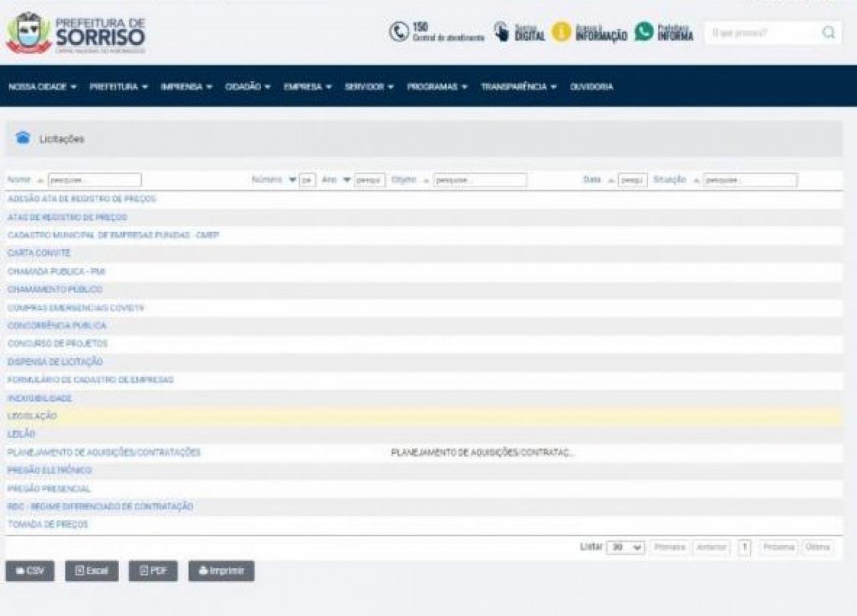Expand the Nossa Cidade menu

click(42, 87)
